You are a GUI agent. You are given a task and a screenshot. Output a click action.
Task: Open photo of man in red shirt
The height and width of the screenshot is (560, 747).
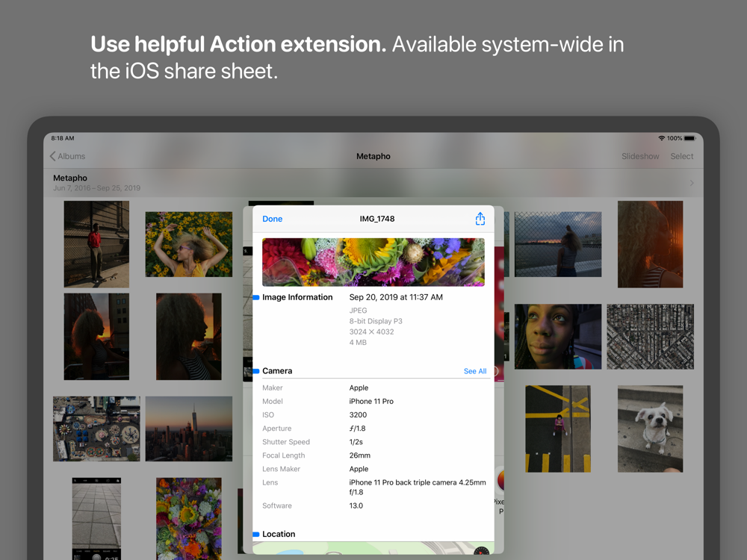click(96, 244)
